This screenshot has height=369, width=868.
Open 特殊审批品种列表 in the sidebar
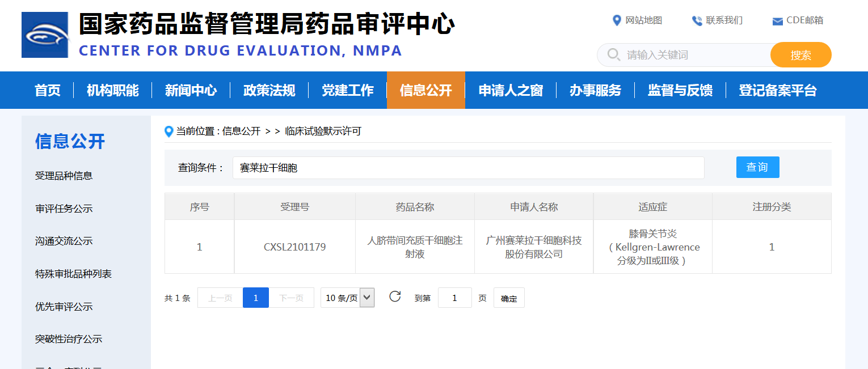(74, 274)
